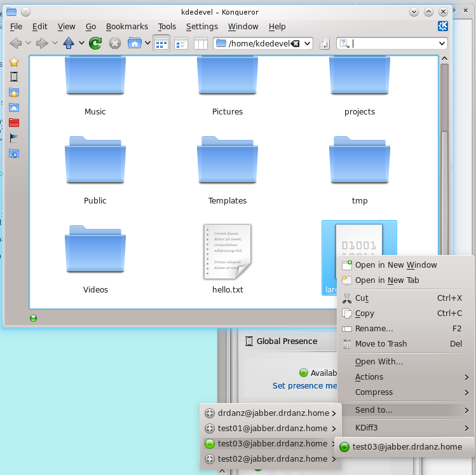Open the Bookmarks menu

(x=127, y=27)
